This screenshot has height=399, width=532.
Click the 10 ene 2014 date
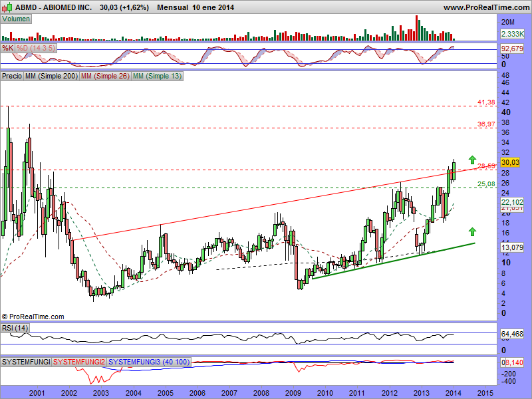(x=213, y=7)
